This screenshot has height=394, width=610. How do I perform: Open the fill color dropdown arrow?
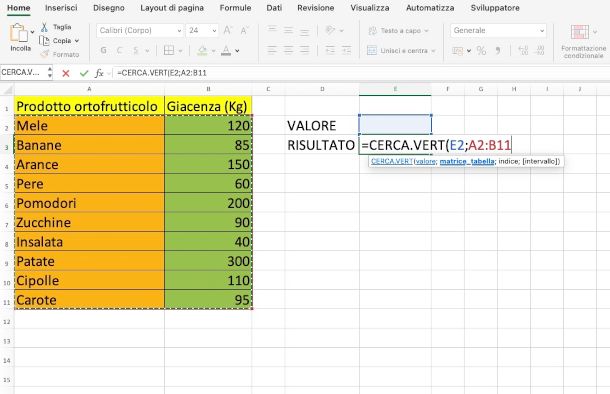click(213, 51)
